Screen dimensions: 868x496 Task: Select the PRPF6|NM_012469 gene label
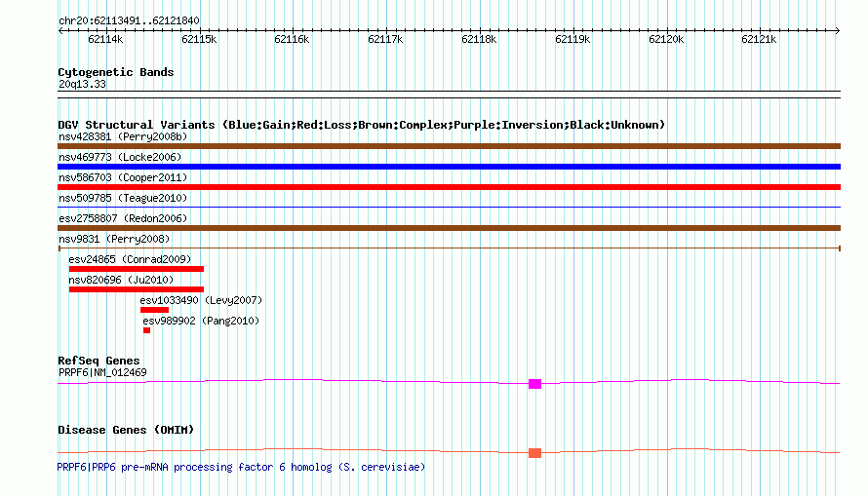(102, 372)
